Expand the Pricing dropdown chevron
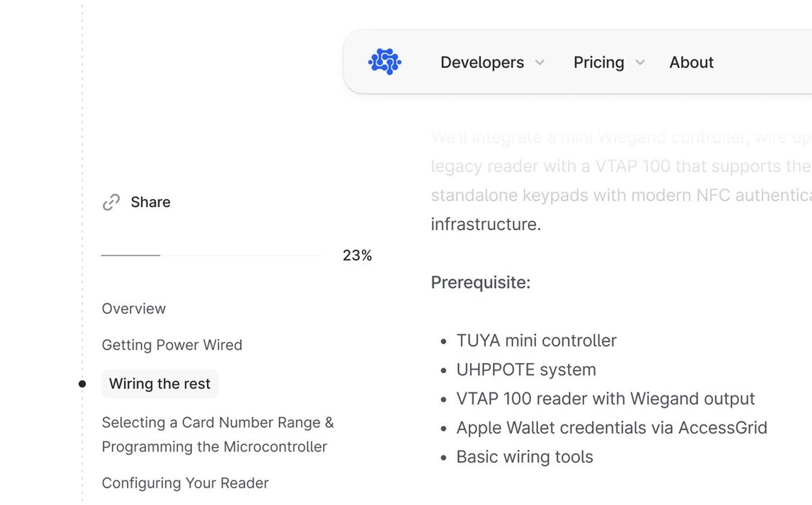This screenshot has height=505, width=812. [x=640, y=63]
